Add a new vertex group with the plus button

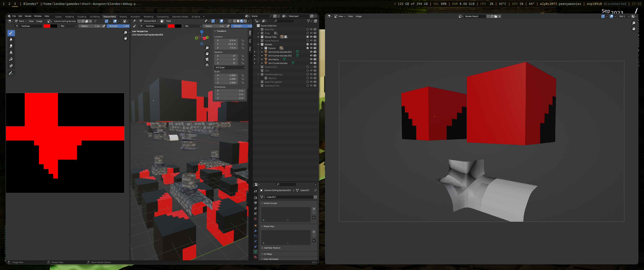click(314, 209)
